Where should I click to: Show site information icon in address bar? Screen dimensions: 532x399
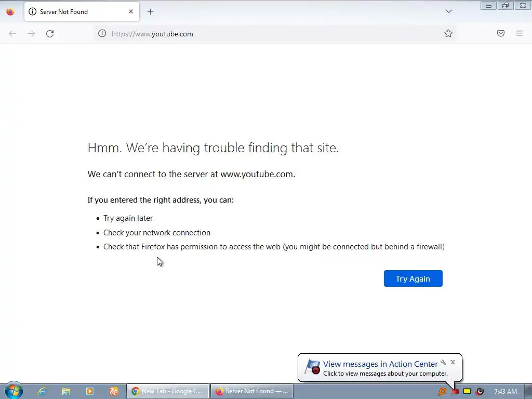[102, 33]
